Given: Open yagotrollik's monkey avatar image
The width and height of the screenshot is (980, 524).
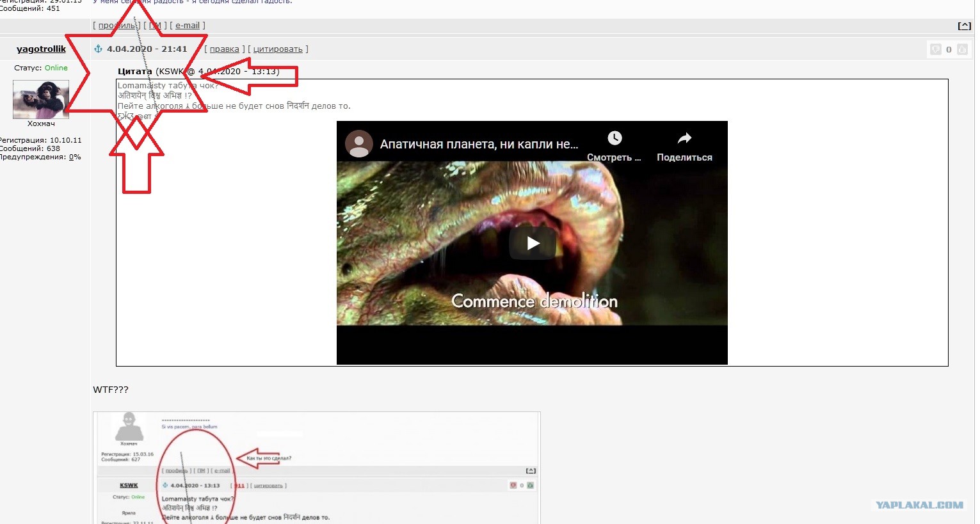Looking at the screenshot, I should (41, 99).
